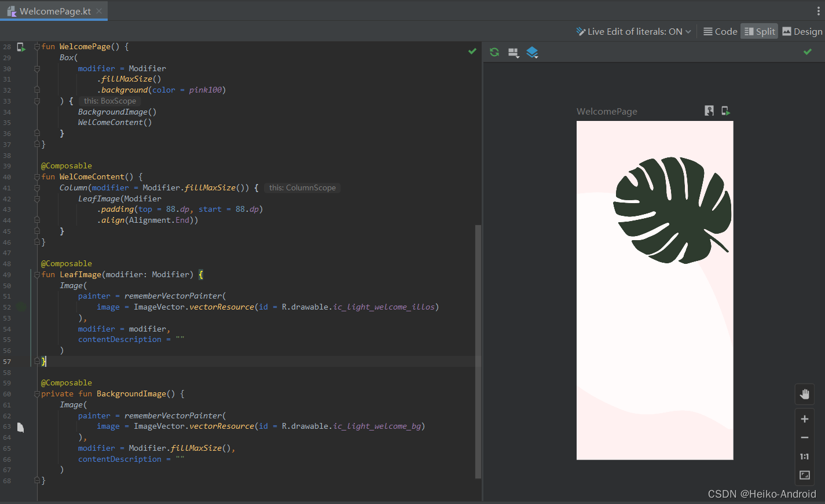Click the refresh preview icon
The image size is (825, 504).
(494, 52)
